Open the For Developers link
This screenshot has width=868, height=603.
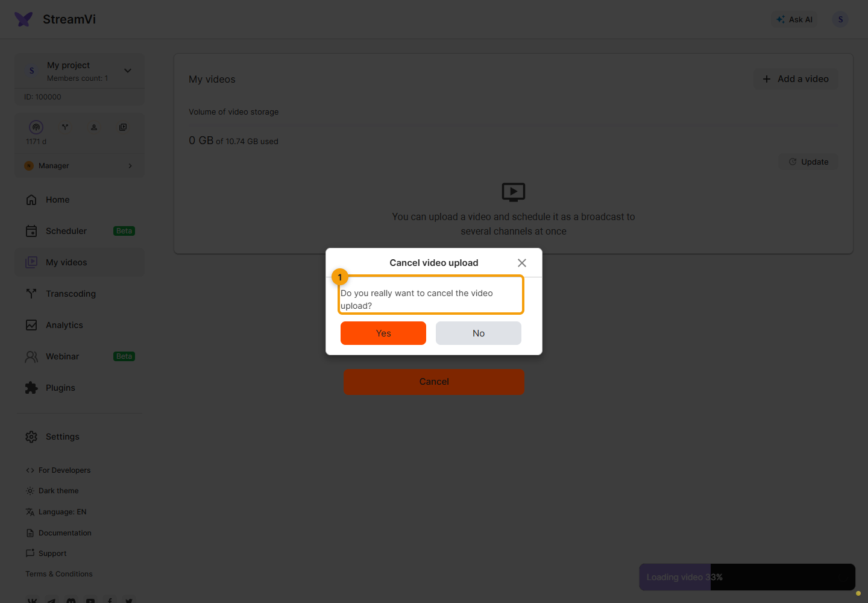[x=58, y=470]
